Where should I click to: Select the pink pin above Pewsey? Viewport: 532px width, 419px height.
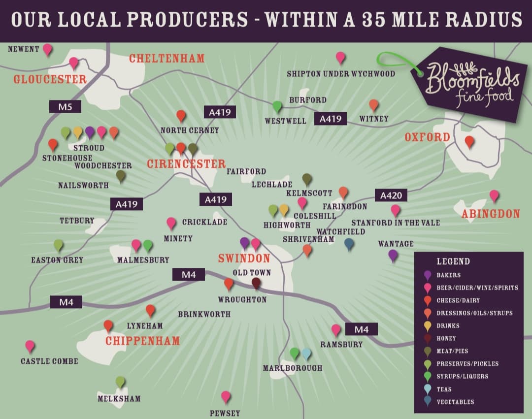[226, 396]
